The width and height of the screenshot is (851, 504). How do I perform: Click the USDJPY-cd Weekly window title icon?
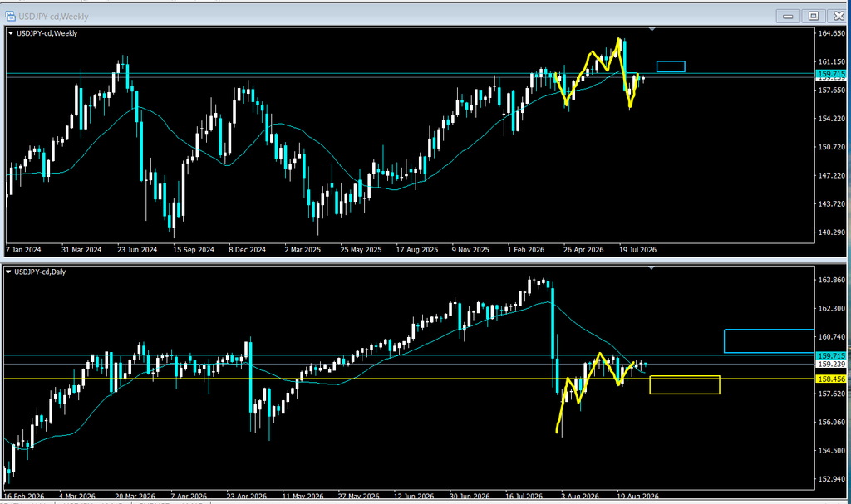pos(10,17)
